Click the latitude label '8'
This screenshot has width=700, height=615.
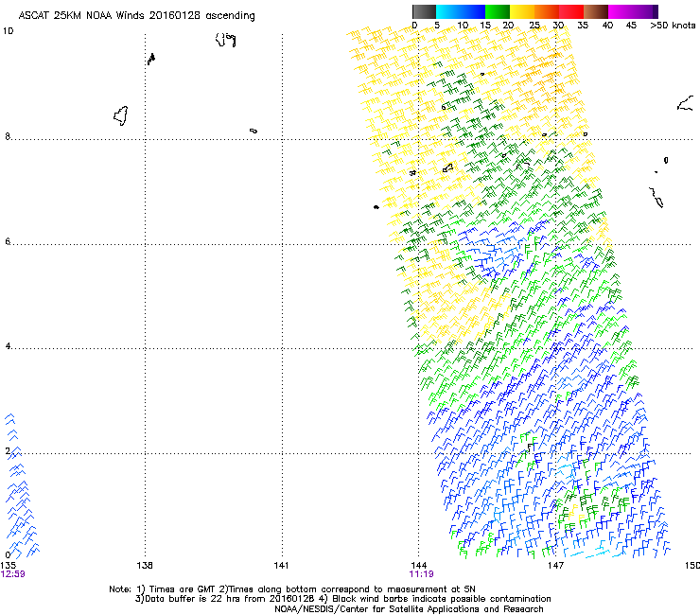pyautogui.click(x=8, y=136)
